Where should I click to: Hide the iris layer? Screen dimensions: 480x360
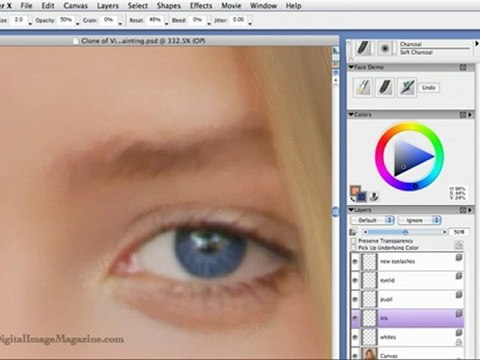(355, 318)
